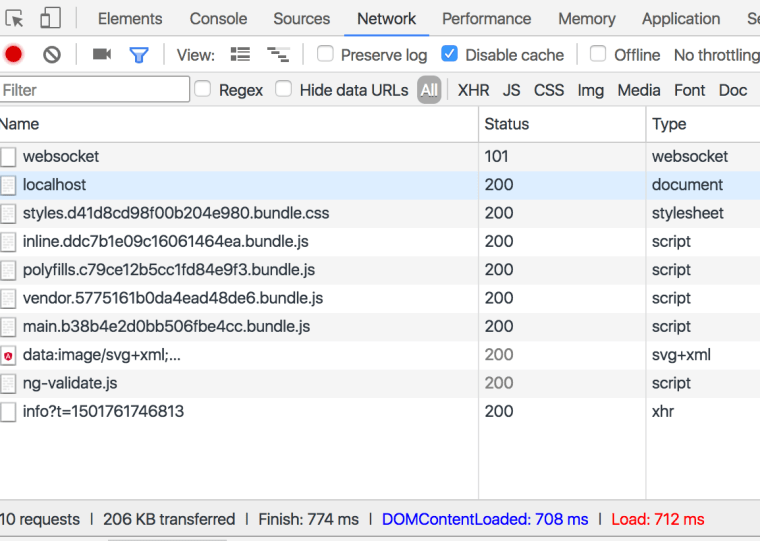
Task: Select the main.b38b4e2d0bb506fbe4cc.bundle.js request
Action: coord(166,326)
